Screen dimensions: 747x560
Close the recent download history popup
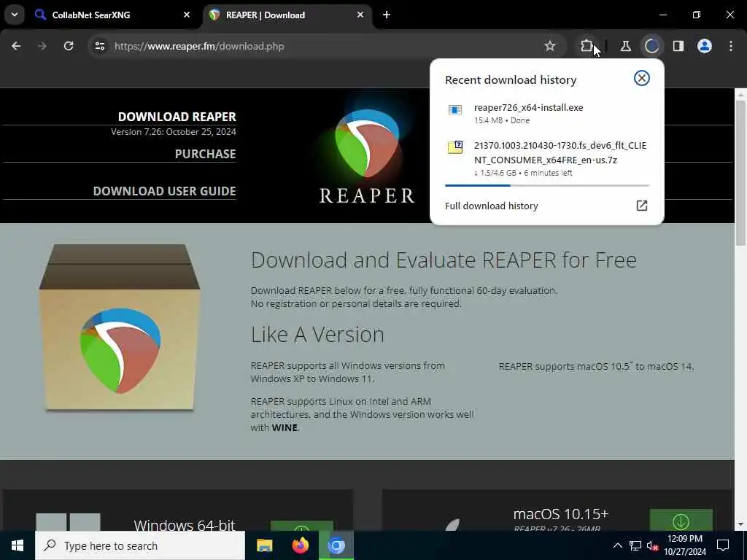tap(642, 78)
